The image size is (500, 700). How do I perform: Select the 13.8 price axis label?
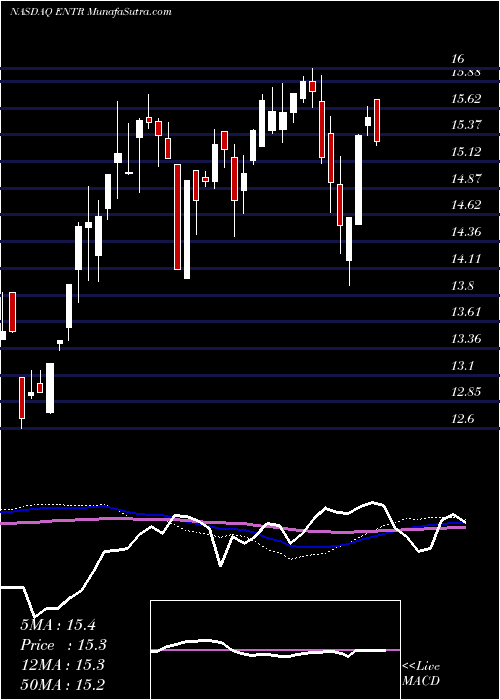[x=462, y=286]
